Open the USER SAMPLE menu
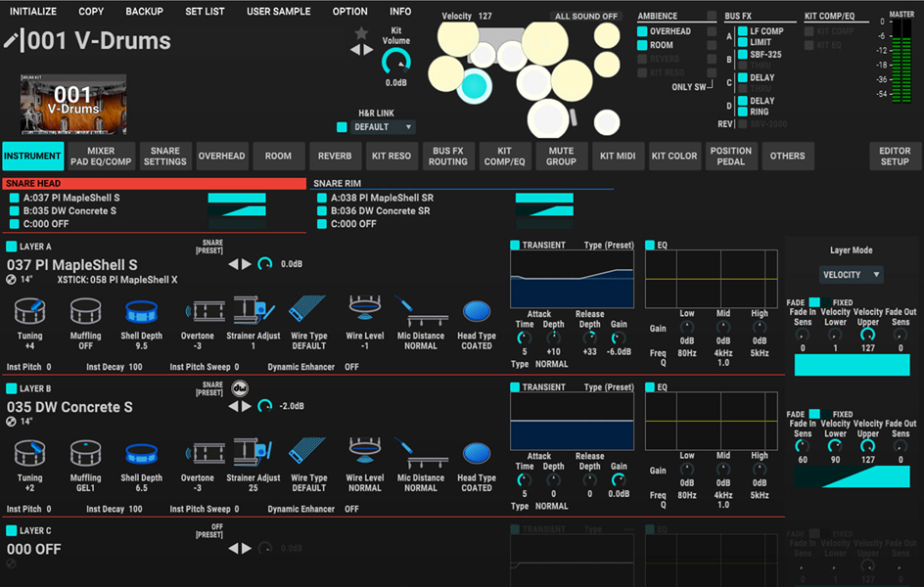The image size is (924, 587). (x=278, y=12)
